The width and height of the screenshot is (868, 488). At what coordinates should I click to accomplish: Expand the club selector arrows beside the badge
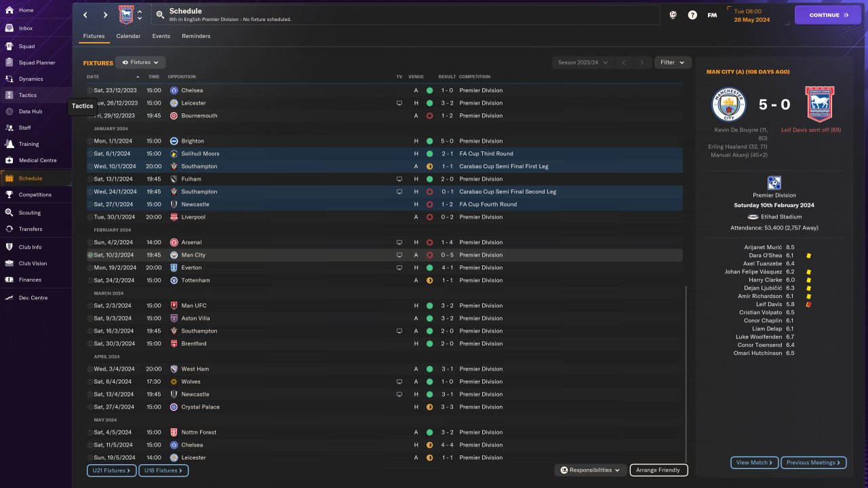click(x=140, y=15)
